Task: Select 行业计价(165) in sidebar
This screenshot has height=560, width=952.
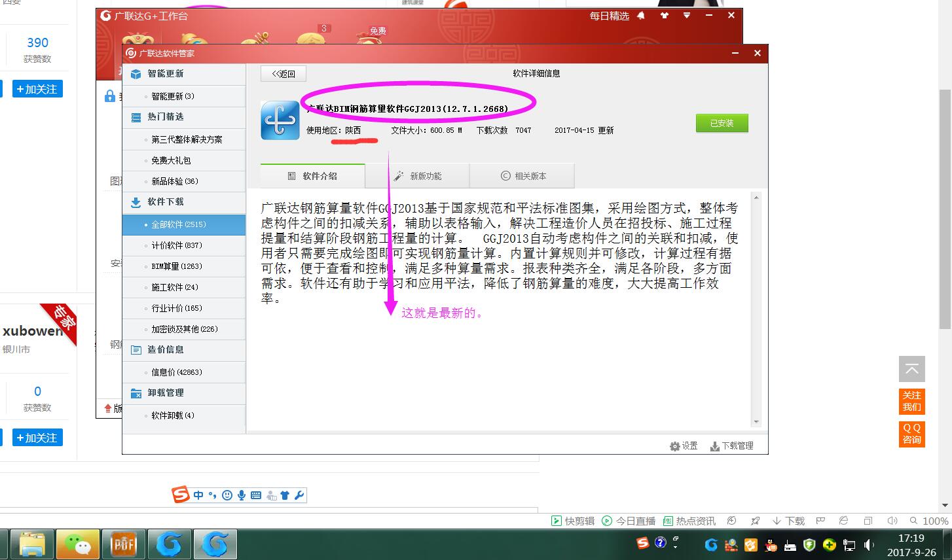Action: (x=184, y=308)
